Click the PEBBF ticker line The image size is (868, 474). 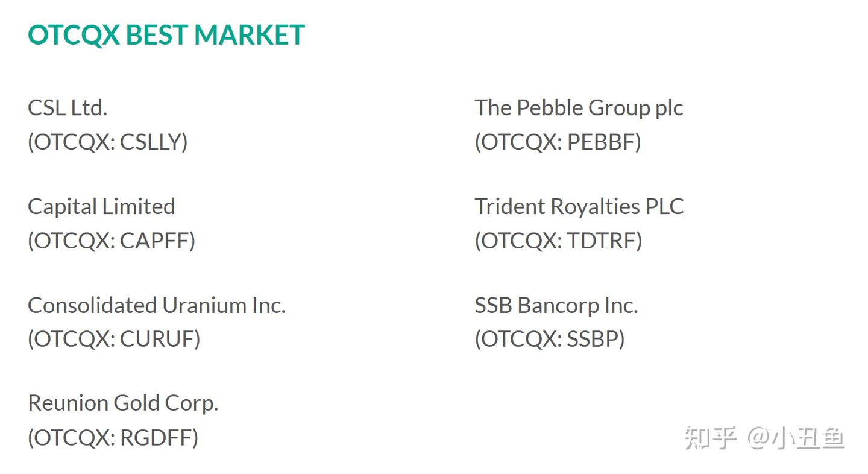point(558,142)
